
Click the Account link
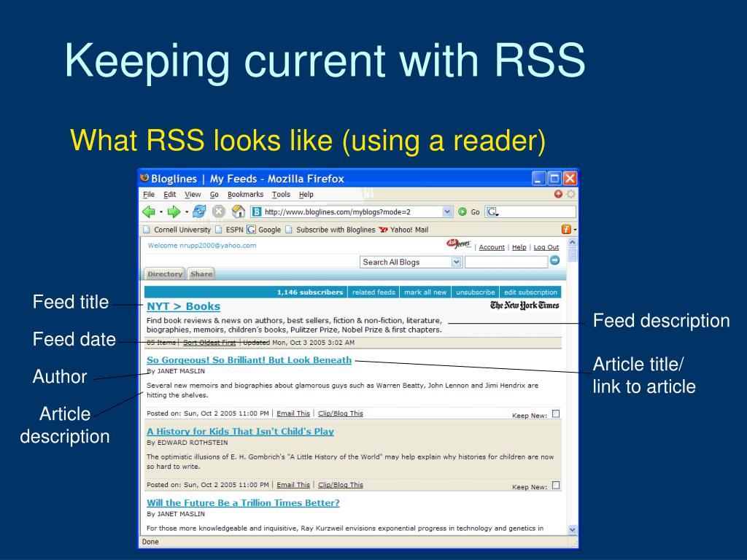click(492, 247)
